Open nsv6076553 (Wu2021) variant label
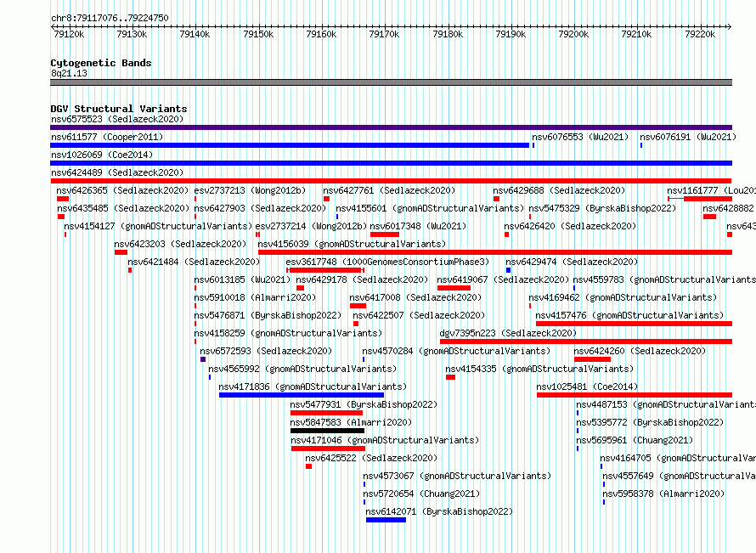The width and height of the screenshot is (756, 553). 580,137
